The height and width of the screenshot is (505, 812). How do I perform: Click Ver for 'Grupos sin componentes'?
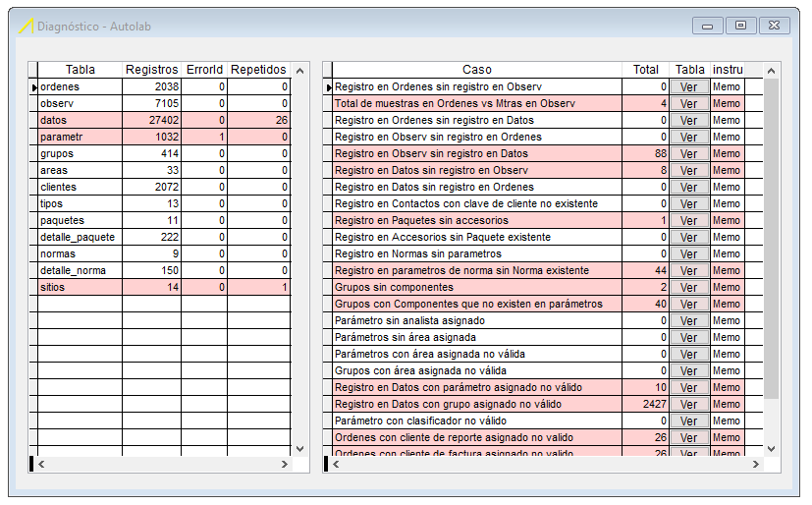pyautogui.click(x=689, y=288)
